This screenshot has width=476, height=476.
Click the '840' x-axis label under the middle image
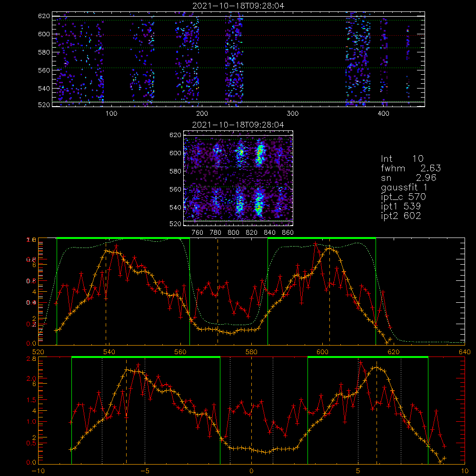pos(269,233)
